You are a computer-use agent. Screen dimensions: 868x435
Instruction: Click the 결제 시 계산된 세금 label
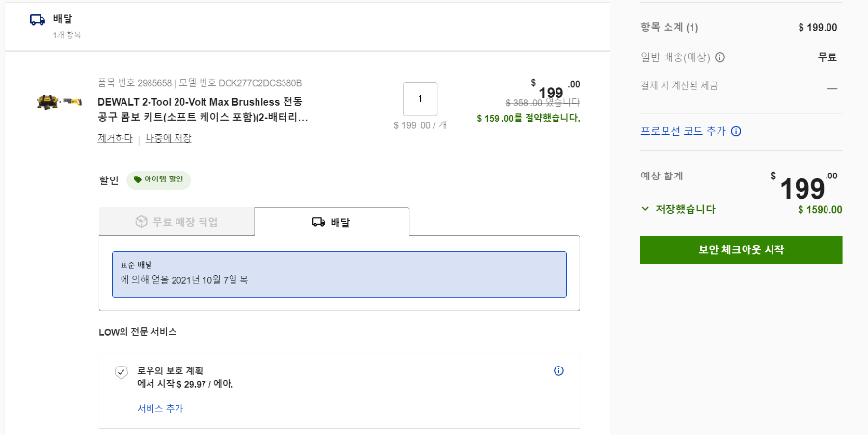[x=679, y=86]
